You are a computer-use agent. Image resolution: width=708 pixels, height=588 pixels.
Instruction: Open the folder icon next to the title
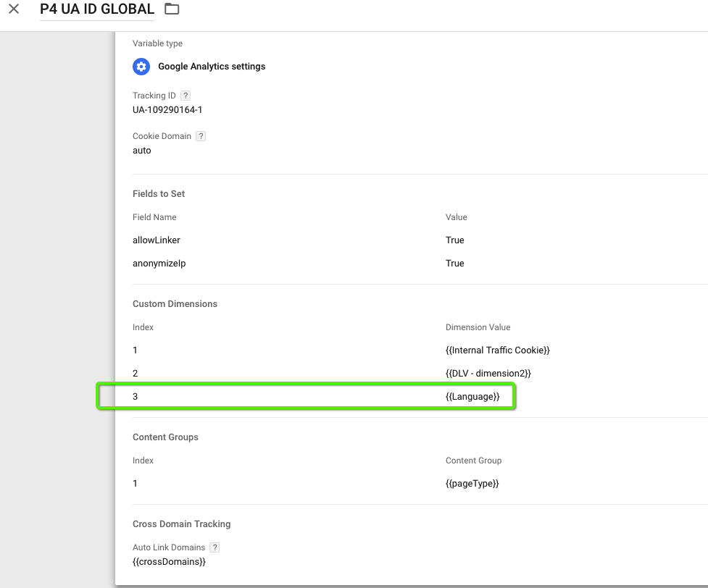point(172,9)
